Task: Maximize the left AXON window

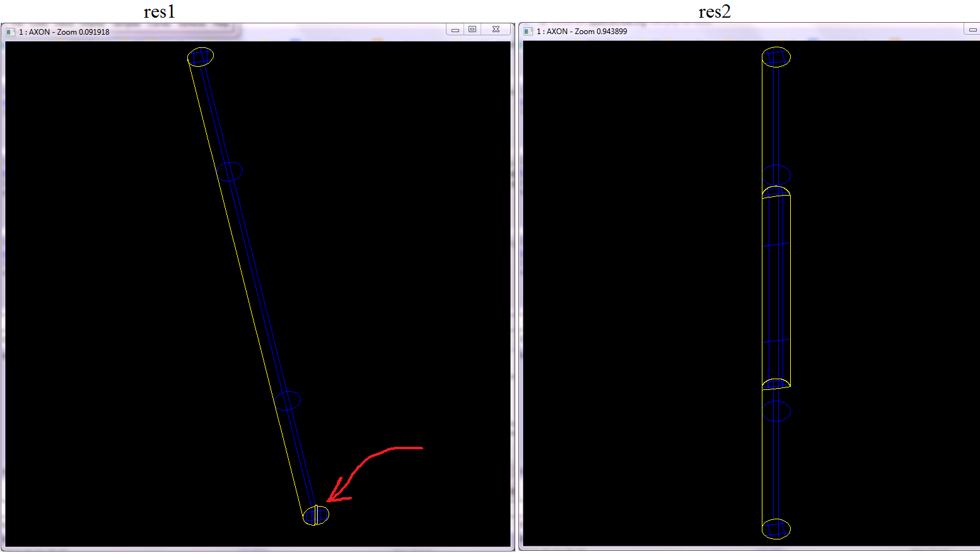Action: click(472, 30)
